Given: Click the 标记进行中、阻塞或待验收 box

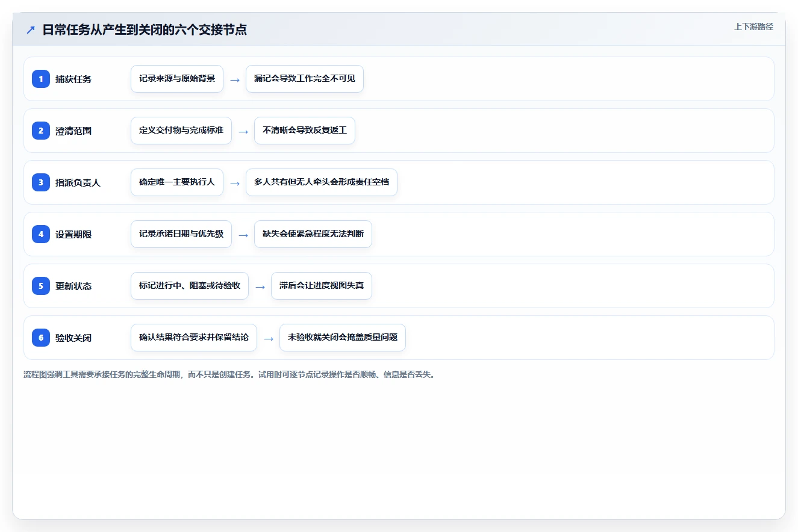Looking at the screenshot, I should [190, 286].
